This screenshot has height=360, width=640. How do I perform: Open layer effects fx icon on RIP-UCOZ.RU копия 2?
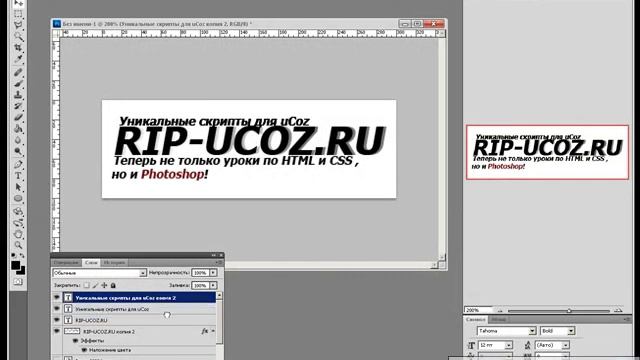(204, 331)
